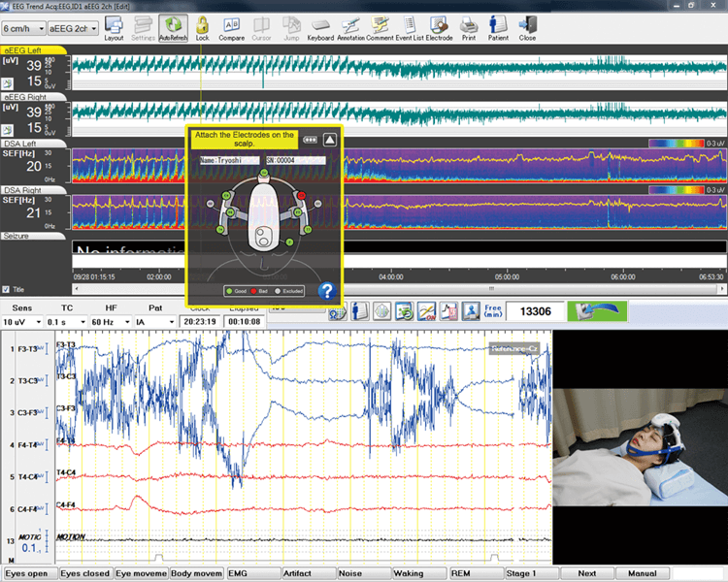Select the aEEG Right tab
Viewport: 728px width, 582px height.
(x=33, y=97)
